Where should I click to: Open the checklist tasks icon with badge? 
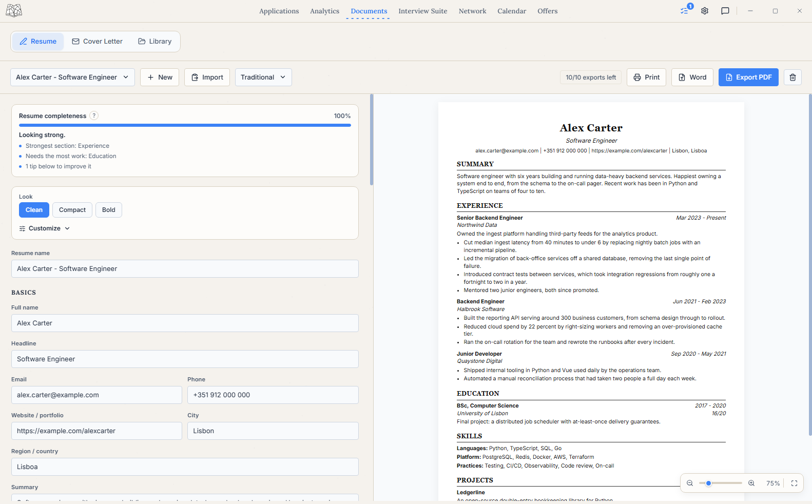[685, 11]
